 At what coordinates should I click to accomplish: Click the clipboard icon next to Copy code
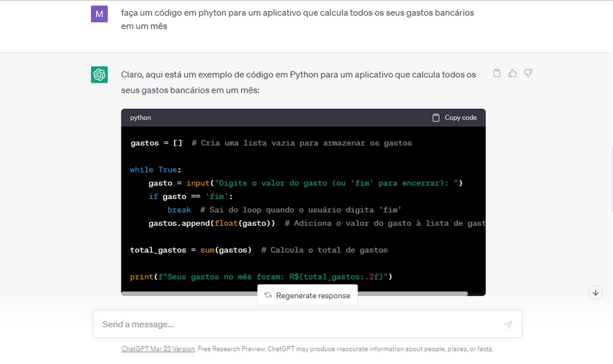pyautogui.click(x=435, y=117)
